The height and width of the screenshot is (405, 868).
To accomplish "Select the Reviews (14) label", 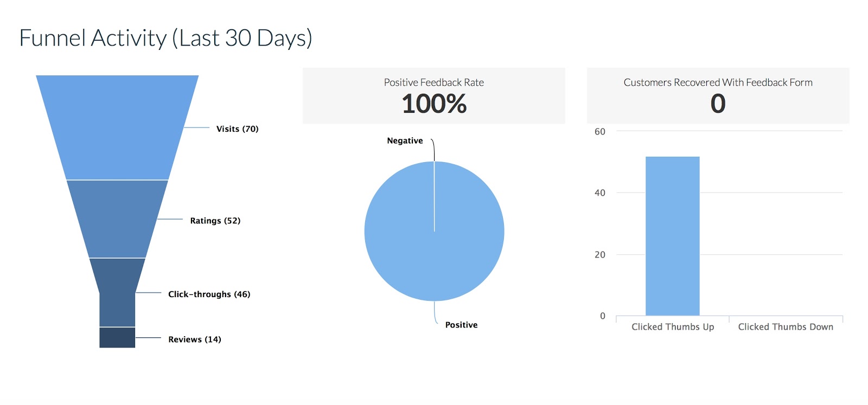I will [x=194, y=339].
